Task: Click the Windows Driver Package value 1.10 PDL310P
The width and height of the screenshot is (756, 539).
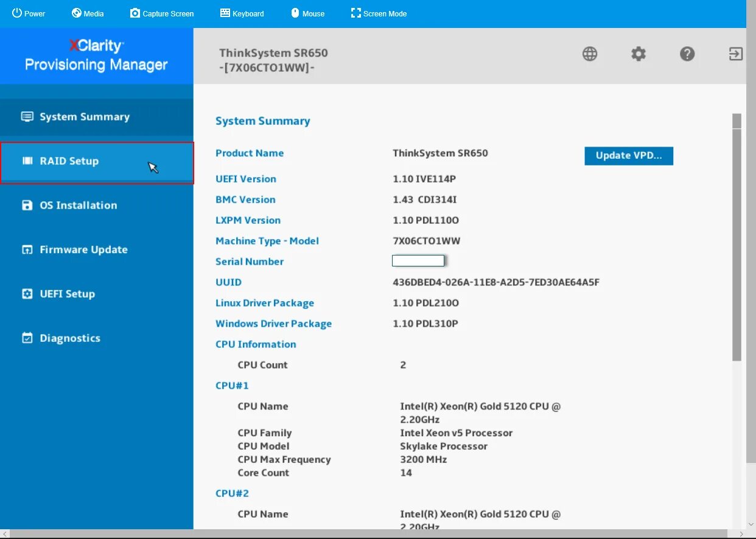Action: click(425, 324)
